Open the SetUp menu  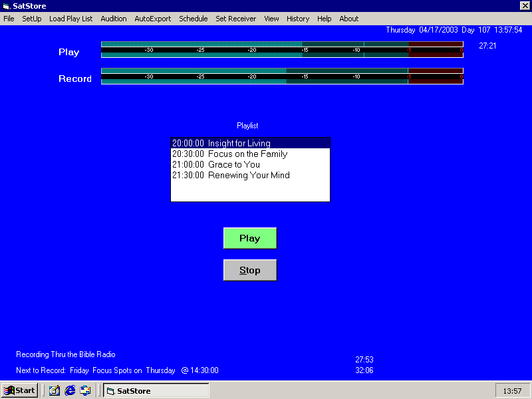(x=31, y=19)
